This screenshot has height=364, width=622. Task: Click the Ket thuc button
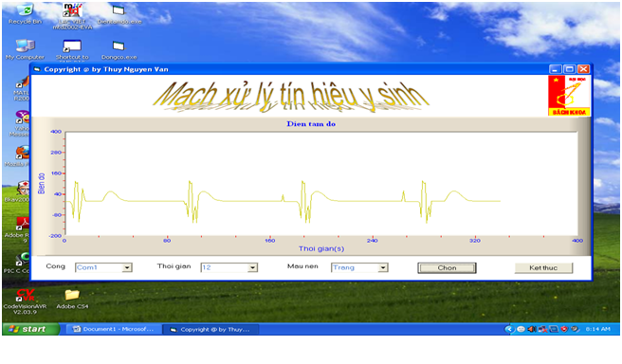coord(543,268)
